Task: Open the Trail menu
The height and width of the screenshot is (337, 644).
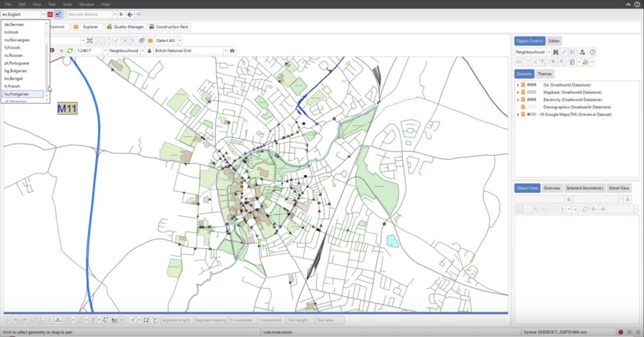Action: click(52, 4)
